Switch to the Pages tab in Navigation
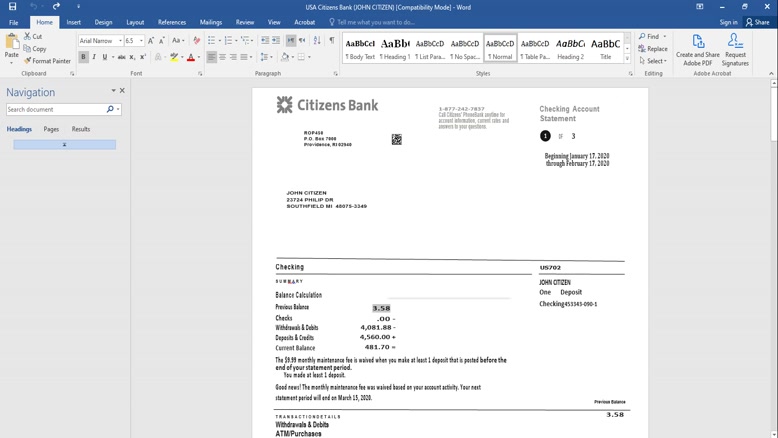The height and width of the screenshot is (438, 778). pyautogui.click(x=51, y=129)
